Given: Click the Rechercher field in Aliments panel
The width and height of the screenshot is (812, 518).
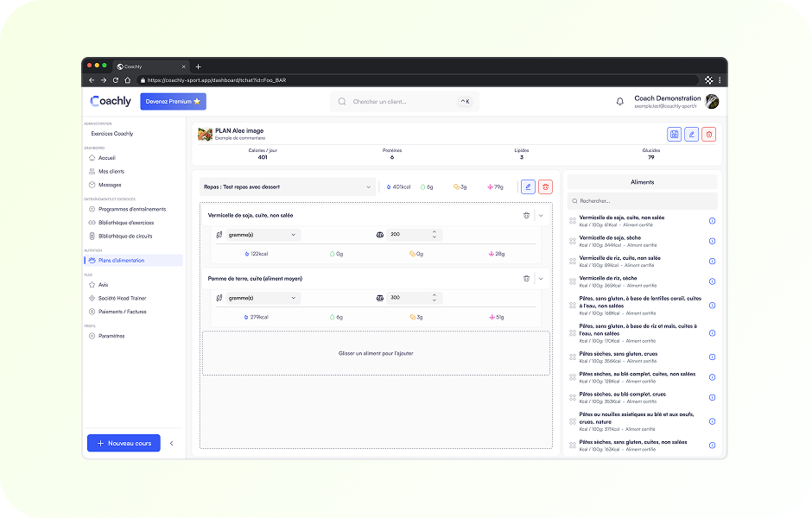Looking at the screenshot, I should (x=642, y=200).
